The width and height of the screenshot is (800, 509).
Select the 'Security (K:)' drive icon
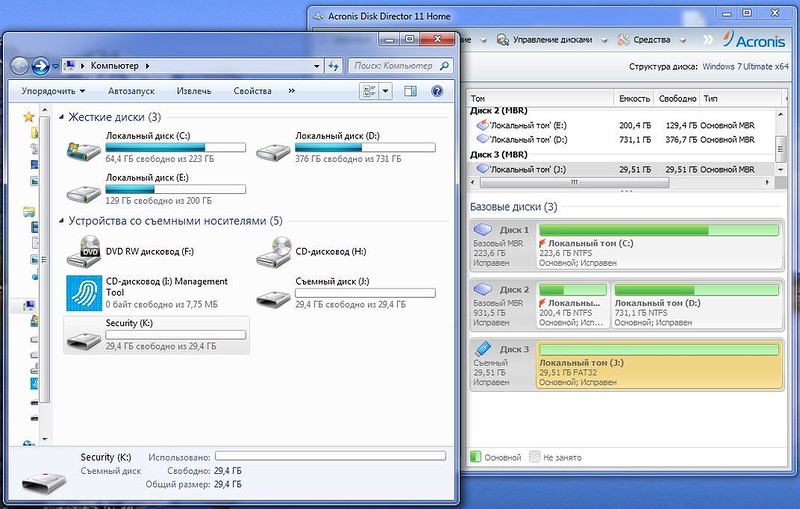(x=84, y=340)
